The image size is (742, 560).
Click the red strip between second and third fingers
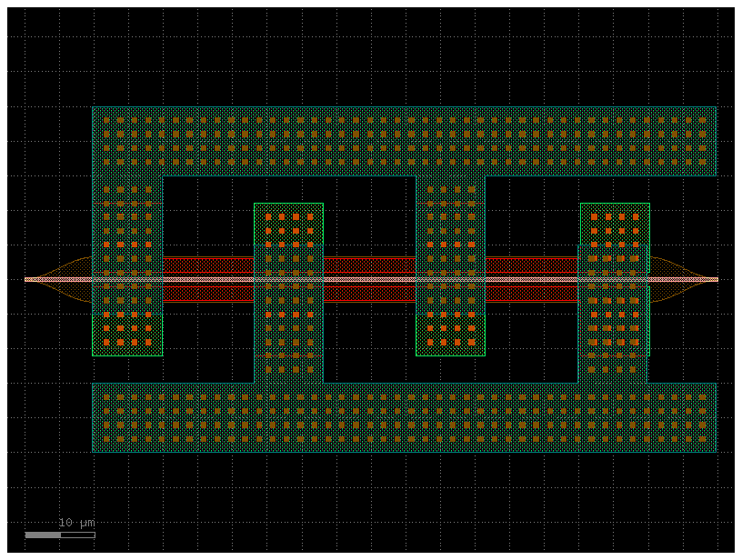click(369, 264)
